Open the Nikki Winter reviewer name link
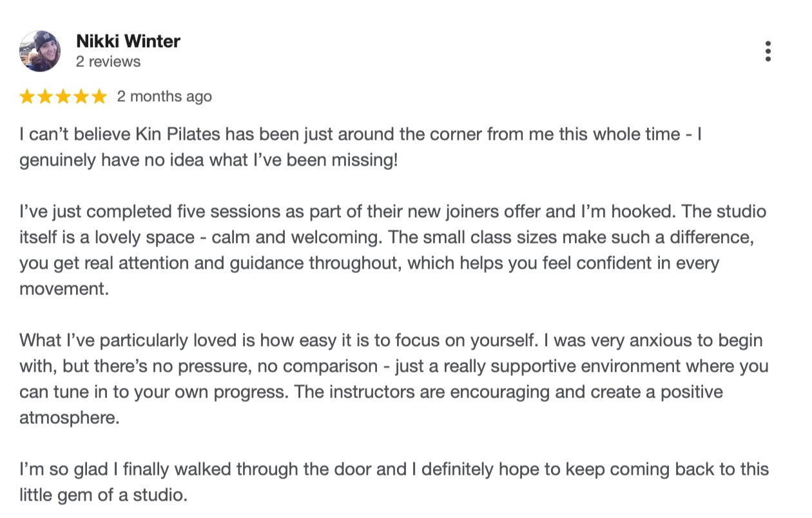 [128, 41]
